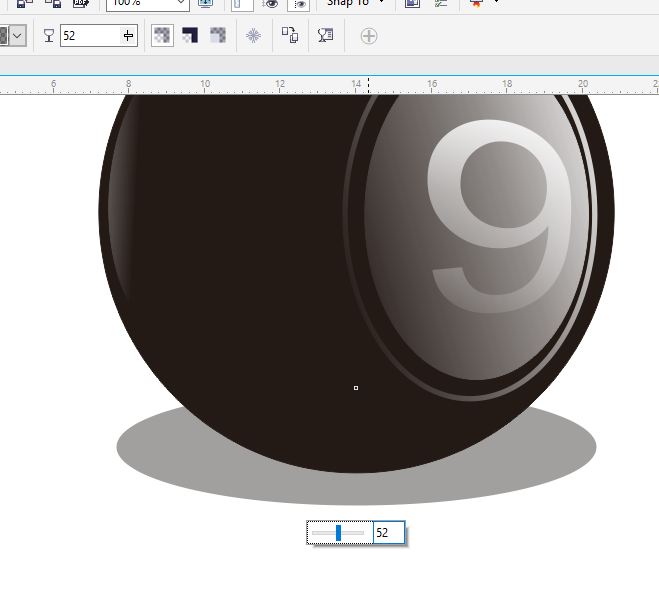
Task: Toggle the second eye icon for guidelines
Action: [299, 4]
